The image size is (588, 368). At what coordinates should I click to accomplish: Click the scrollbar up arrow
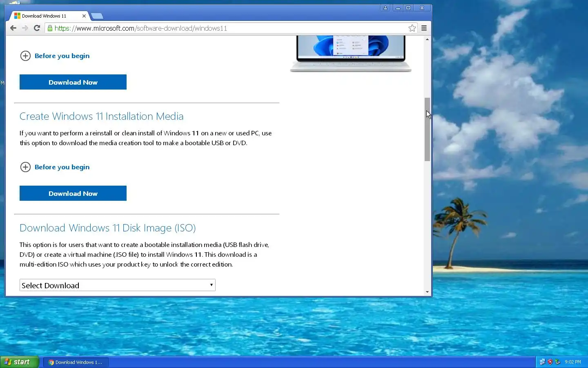click(x=427, y=39)
